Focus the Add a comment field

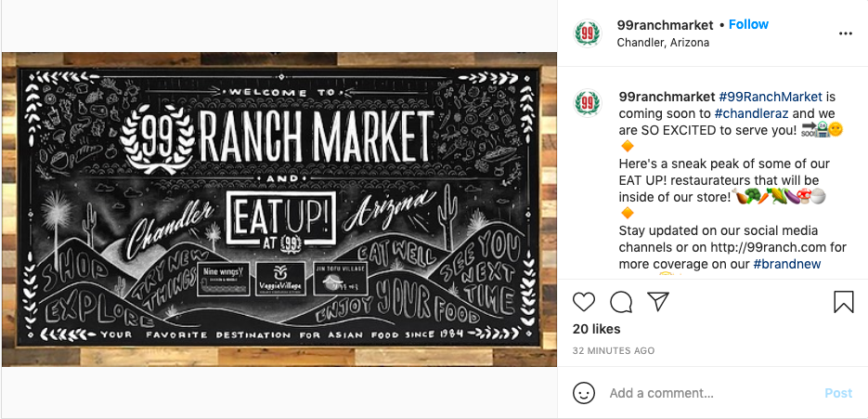(711, 394)
